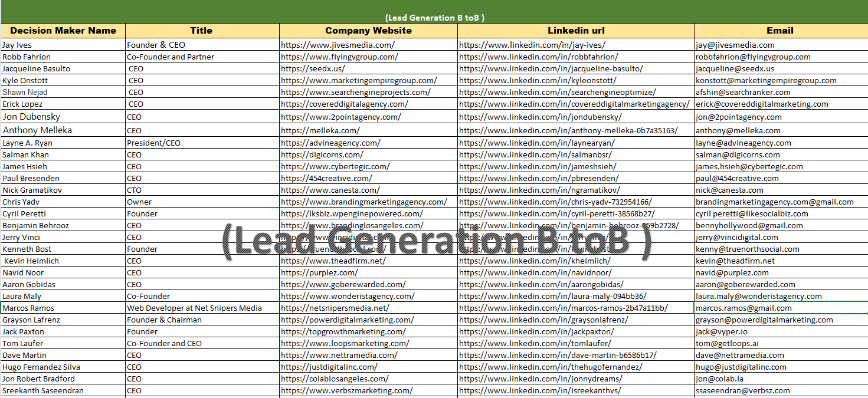Select the jack@vyper.io email cell
The height and width of the screenshot is (398, 868).
tap(781, 331)
